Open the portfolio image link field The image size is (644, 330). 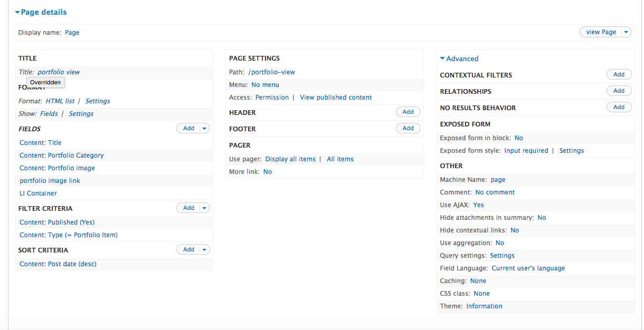(50, 181)
